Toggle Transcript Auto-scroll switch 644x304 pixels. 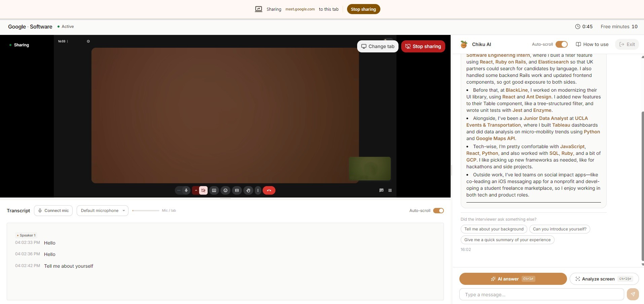pyautogui.click(x=439, y=211)
